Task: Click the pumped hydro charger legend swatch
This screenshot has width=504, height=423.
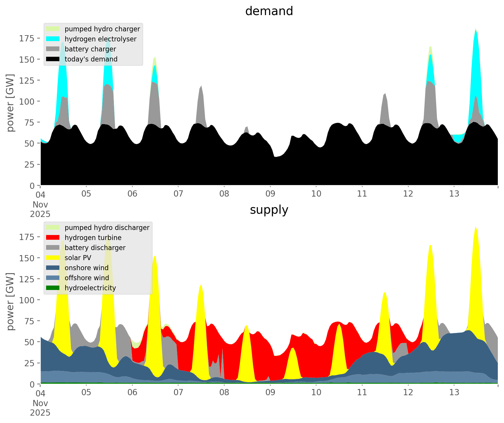Action: [53, 29]
